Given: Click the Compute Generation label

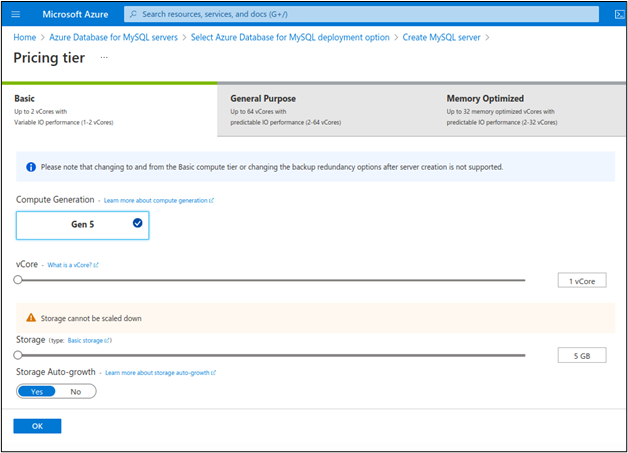Looking at the screenshot, I should [x=55, y=199].
